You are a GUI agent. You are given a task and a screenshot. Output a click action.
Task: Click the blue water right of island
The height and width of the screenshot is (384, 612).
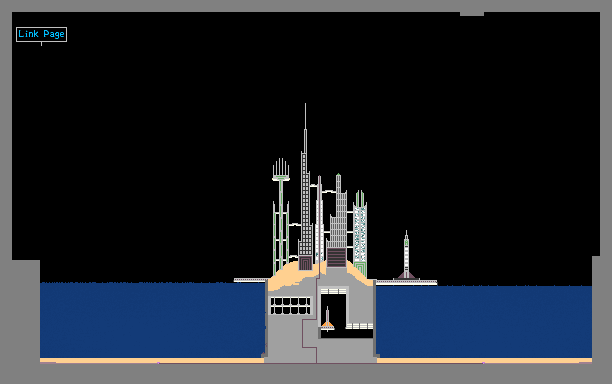pos(484,322)
